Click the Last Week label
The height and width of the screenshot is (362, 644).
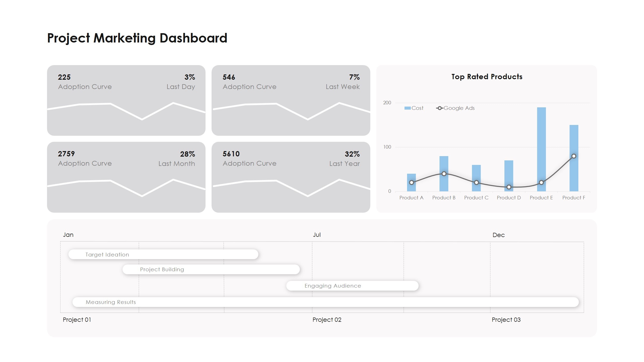click(x=343, y=87)
